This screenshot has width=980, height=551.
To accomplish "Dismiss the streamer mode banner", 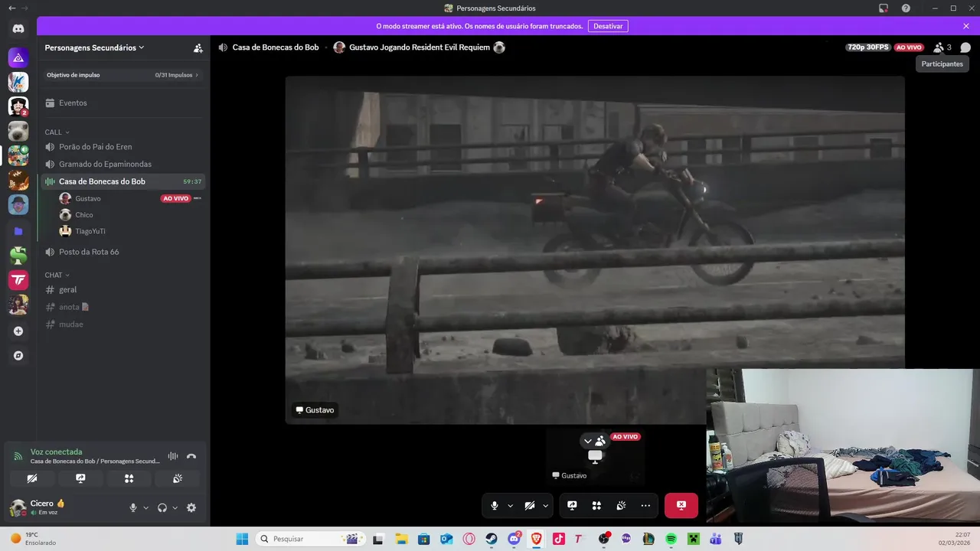I will click(966, 26).
